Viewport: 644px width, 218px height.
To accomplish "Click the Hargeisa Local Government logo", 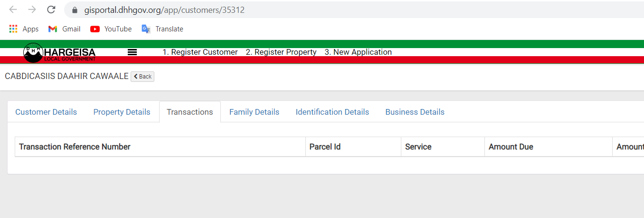I will click(60, 52).
